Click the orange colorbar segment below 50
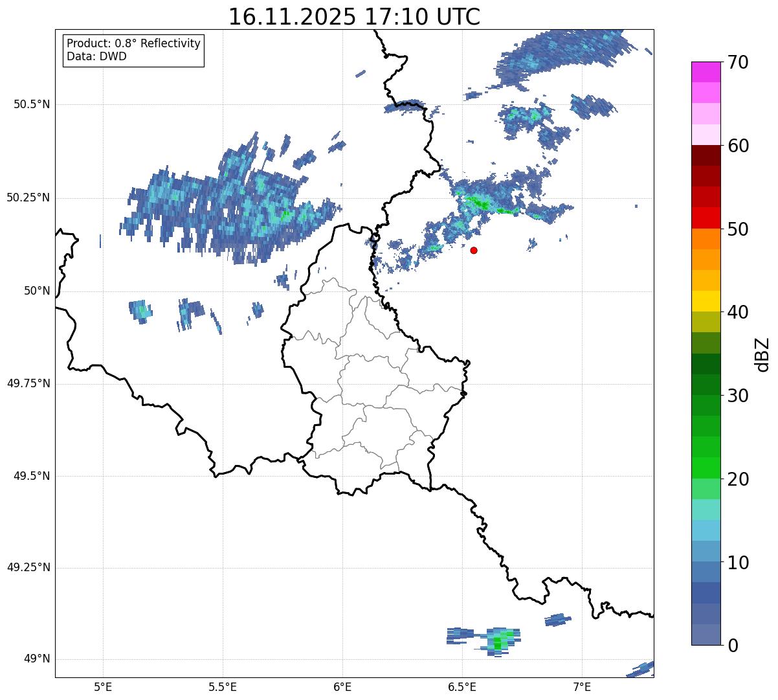The width and height of the screenshot is (778, 700). point(706,239)
